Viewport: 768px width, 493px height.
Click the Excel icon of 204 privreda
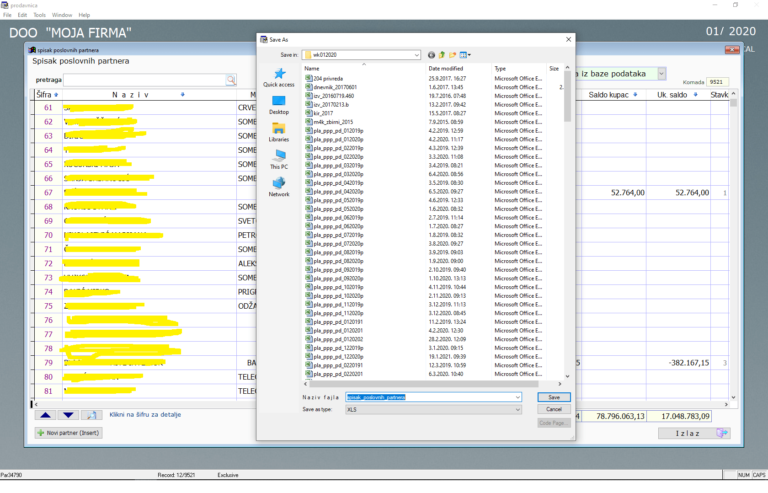(309, 78)
